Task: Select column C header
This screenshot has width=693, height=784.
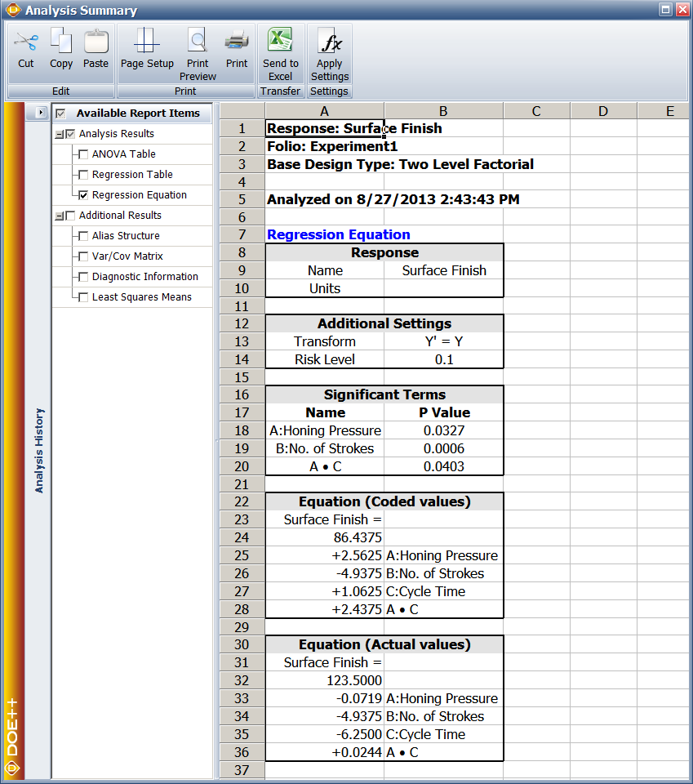Action: [x=536, y=111]
